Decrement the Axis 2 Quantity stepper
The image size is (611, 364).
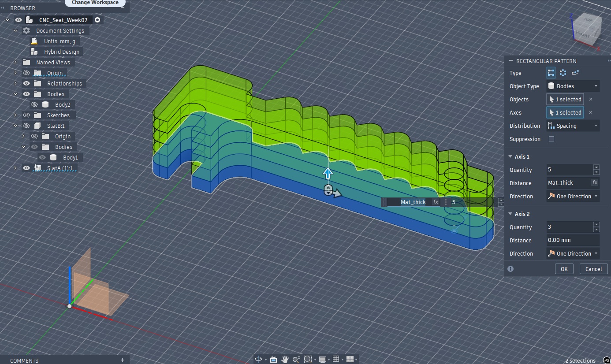tap(596, 230)
